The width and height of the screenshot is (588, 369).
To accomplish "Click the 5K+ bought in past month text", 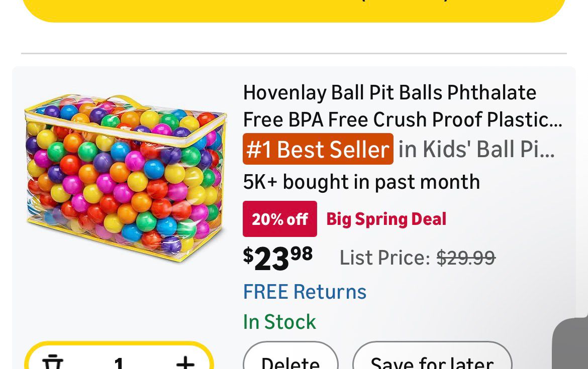I will click(x=361, y=182).
